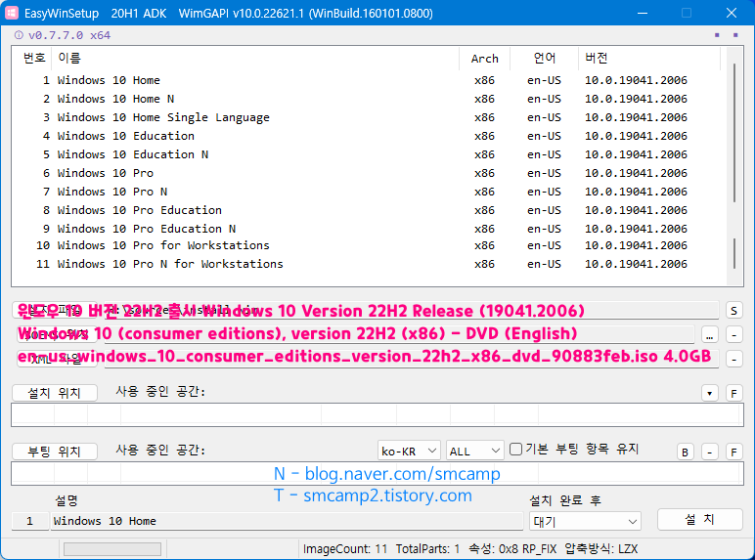
Task: Click the S button next to the install file field
Action: point(733,311)
